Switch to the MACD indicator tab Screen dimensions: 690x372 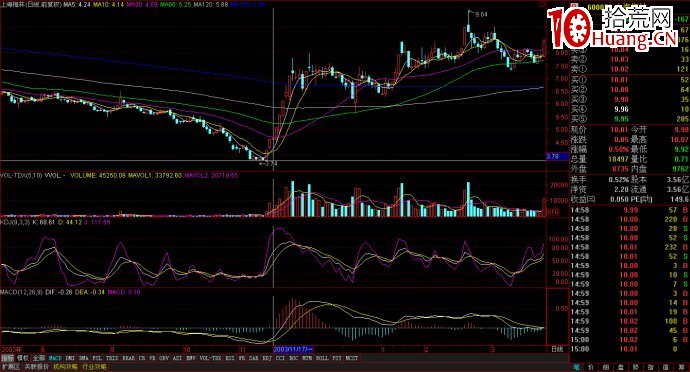(x=55, y=358)
